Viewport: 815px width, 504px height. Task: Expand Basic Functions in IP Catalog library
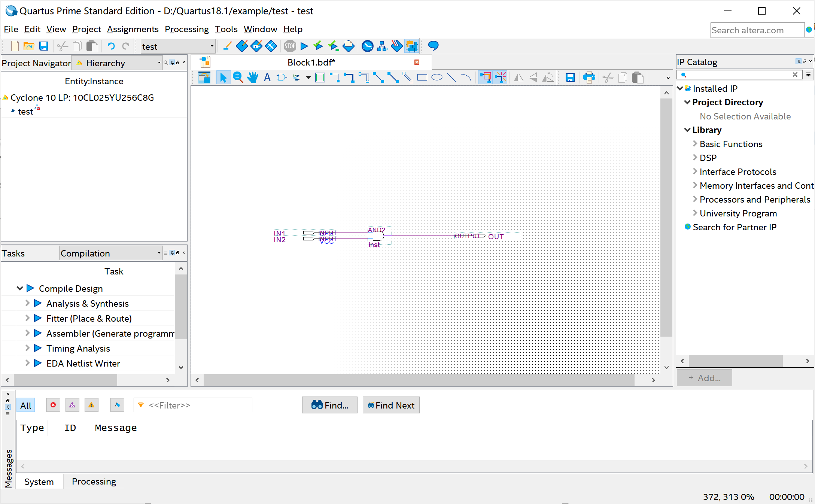click(x=695, y=144)
